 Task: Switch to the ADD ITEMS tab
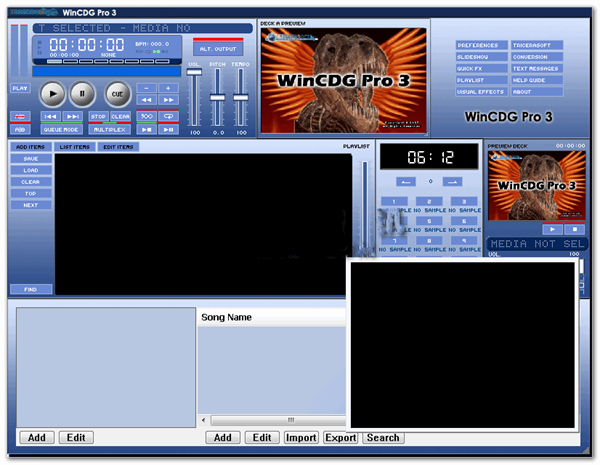point(31,147)
